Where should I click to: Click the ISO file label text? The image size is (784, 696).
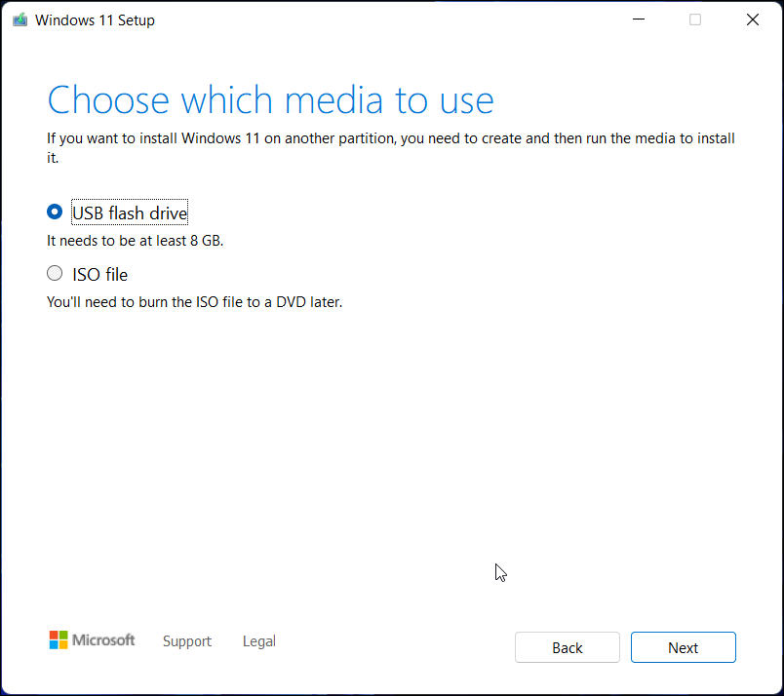tap(100, 274)
